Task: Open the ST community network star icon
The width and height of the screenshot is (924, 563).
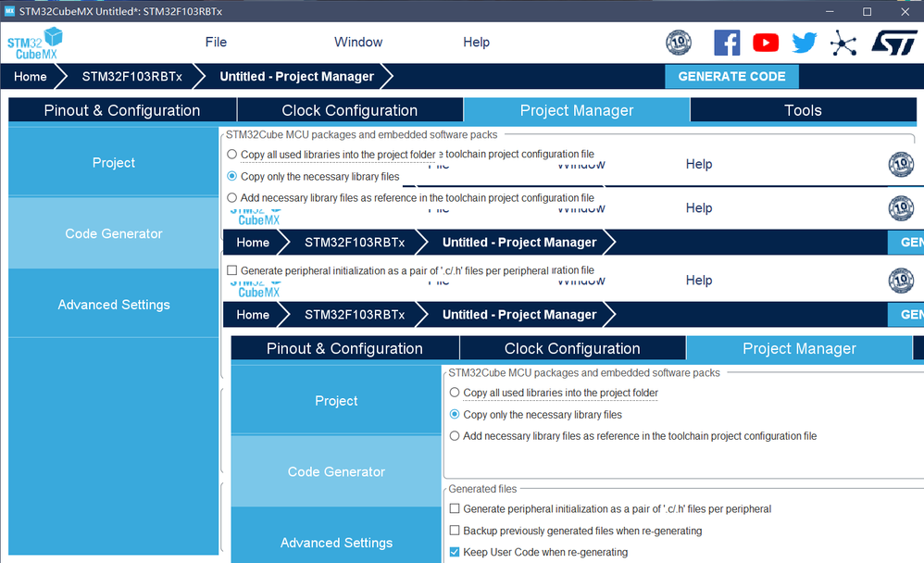Action: [x=843, y=43]
